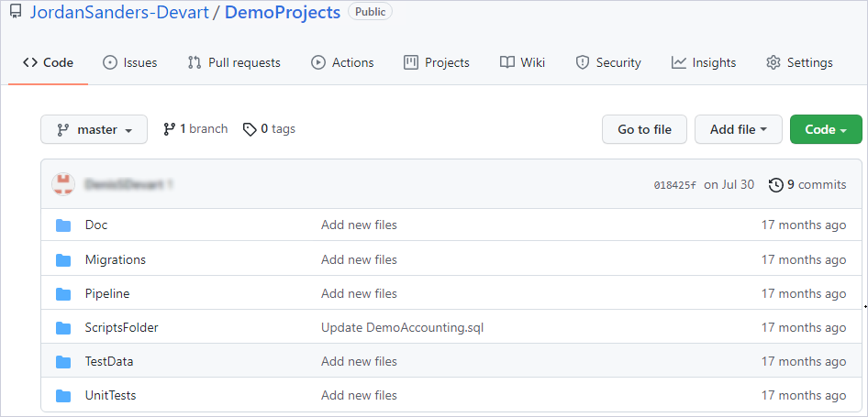The height and width of the screenshot is (417, 868).
Task: Open the Migrations folder name
Action: pos(115,260)
